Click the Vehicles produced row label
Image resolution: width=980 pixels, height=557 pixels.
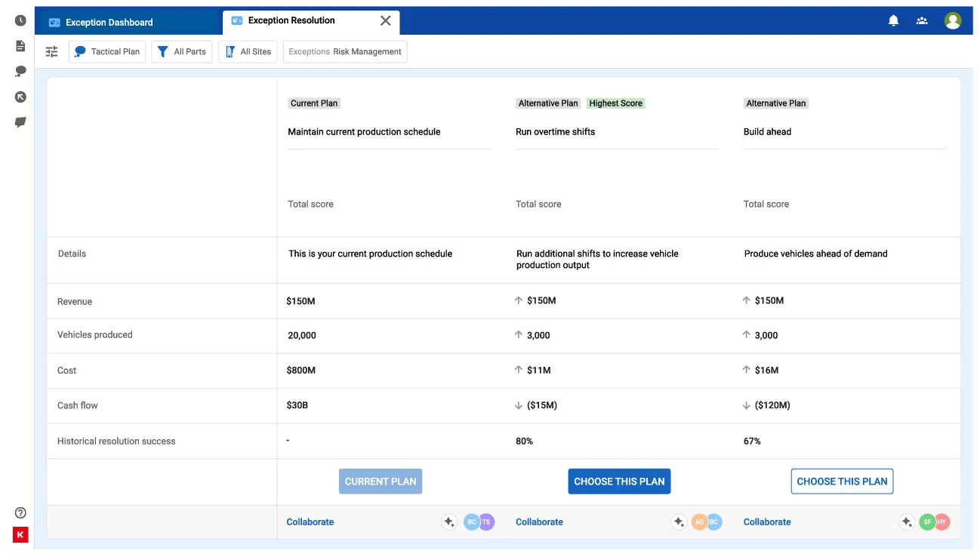click(x=95, y=334)
